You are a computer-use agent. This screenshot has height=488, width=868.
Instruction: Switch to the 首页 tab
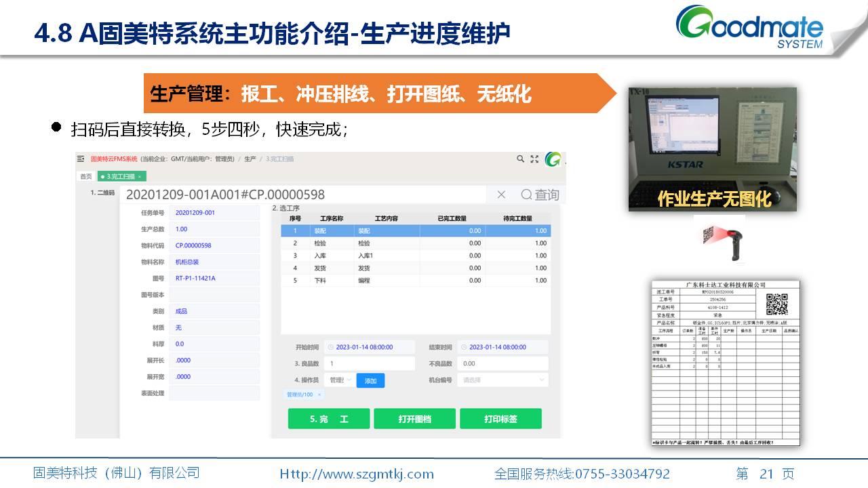tap(86, 176)
